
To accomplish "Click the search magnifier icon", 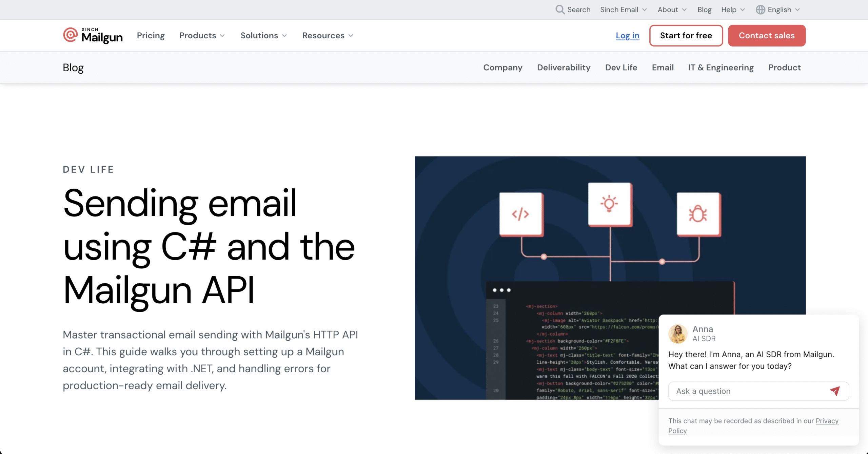I will click(x=560, y=10).
